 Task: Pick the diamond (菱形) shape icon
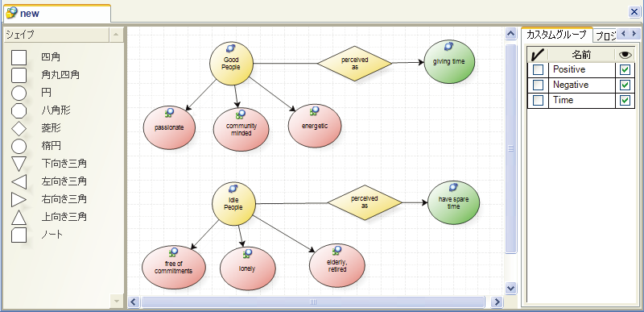(19, 129)
